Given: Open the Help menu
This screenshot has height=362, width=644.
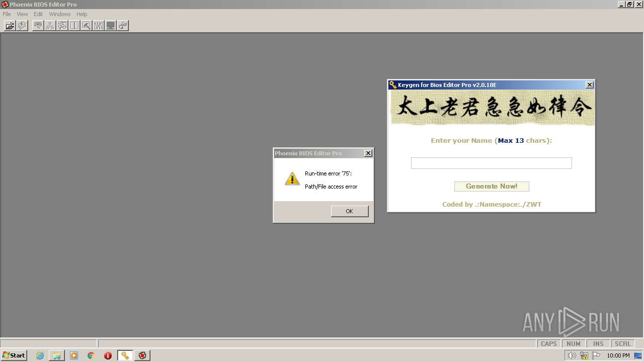Looking at the screenshot, I should pos(82,14).
